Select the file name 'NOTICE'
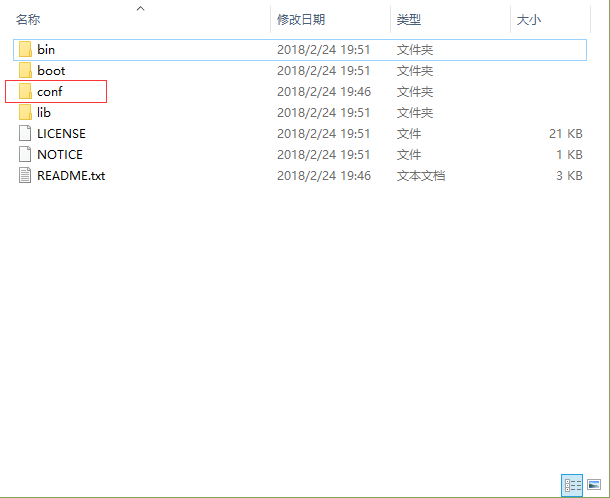The width and height of the screenshot is (610, 498). pos(60,154)
